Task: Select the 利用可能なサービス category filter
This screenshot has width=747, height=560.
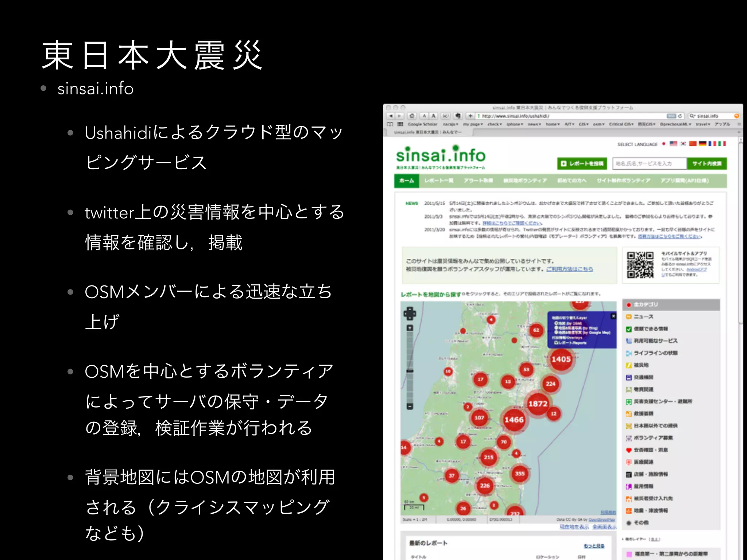Action: click(x=671, y=341)
